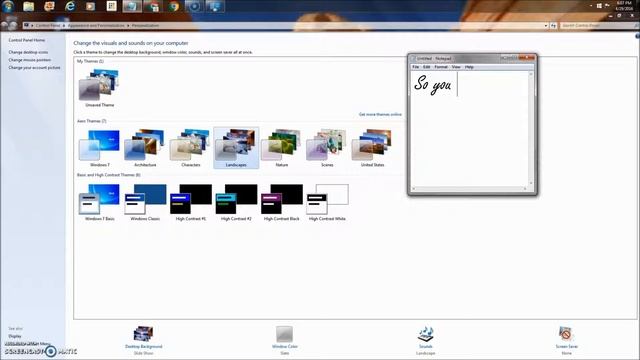Viewport: 640px width, 360px height.
Task: Refresh the Control Panel address bar
Action: (553, 25)
